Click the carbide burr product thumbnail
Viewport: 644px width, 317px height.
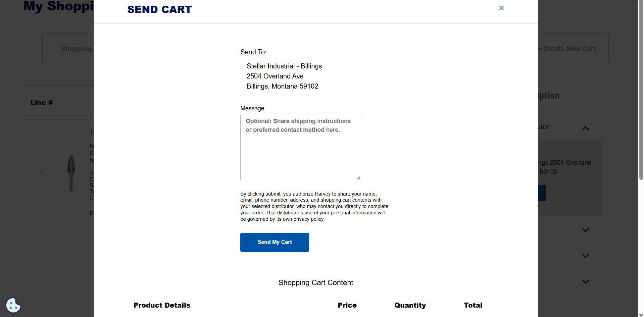point(71,172)
